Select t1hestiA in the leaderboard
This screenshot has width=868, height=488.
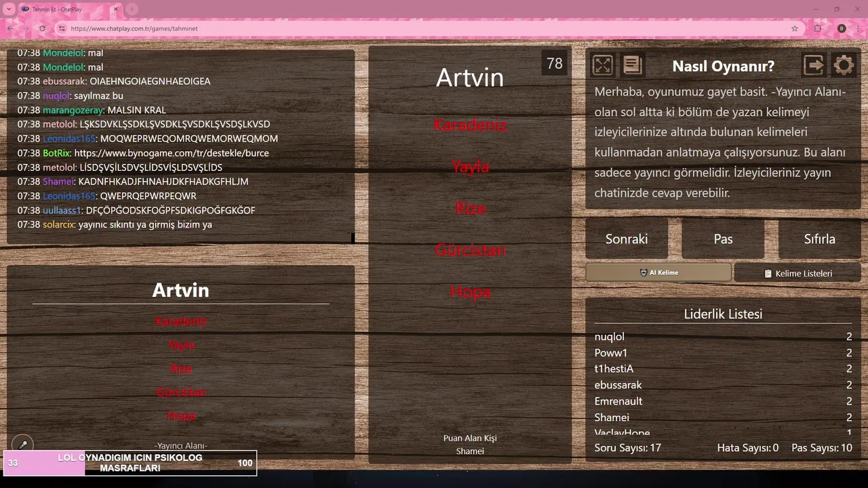[614, 369]
